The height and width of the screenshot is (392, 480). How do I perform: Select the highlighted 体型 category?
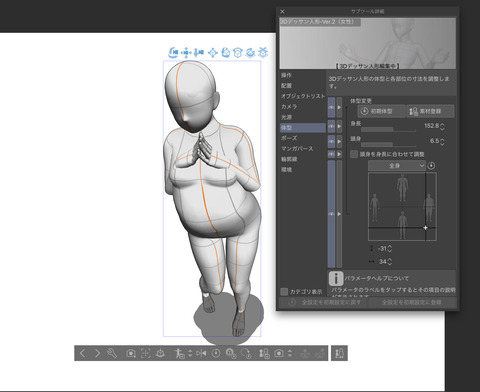click(x=303, y=128)
